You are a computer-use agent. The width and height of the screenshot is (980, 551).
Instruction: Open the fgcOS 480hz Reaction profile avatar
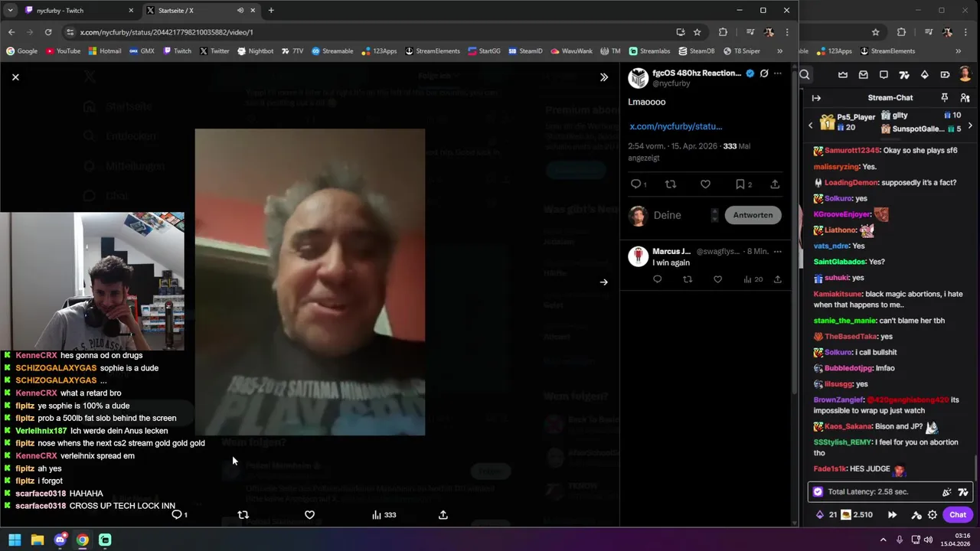click(x=638, y=78)
